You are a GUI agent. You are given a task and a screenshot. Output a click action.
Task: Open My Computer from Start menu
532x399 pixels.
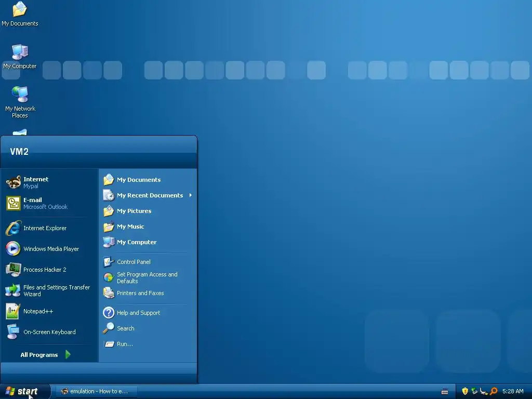point(148,242)
